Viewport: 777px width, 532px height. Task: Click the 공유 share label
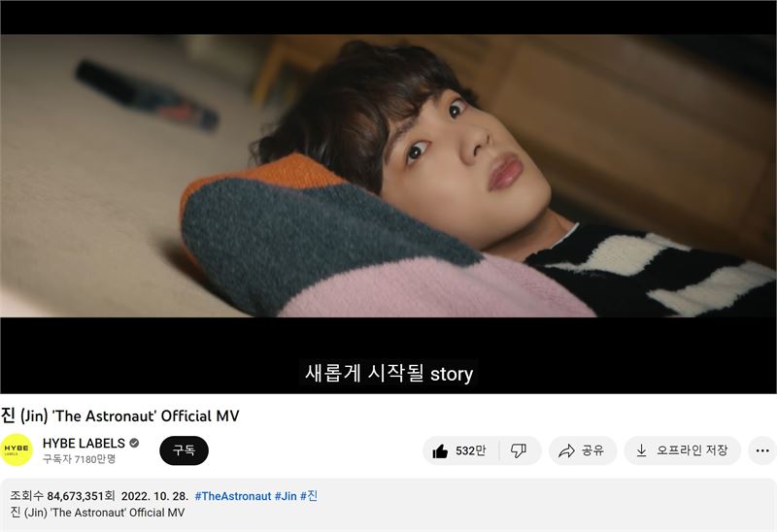point(592,450)
